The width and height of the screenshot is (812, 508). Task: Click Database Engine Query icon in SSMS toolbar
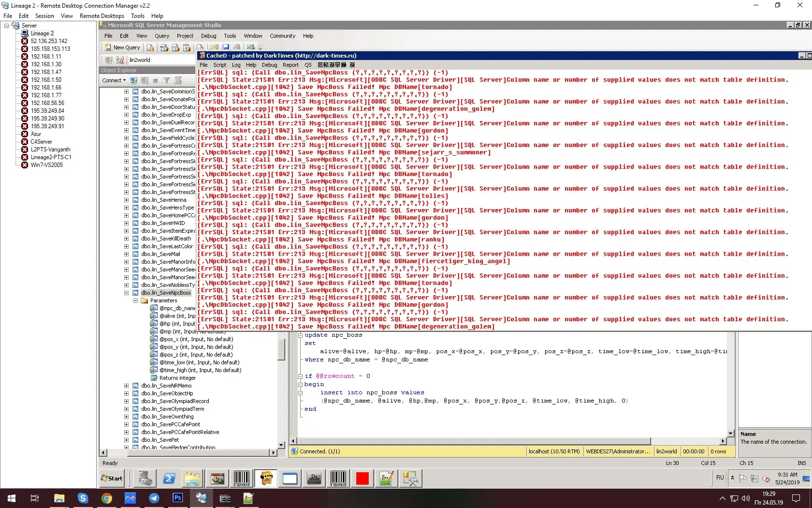coord(150,47)
